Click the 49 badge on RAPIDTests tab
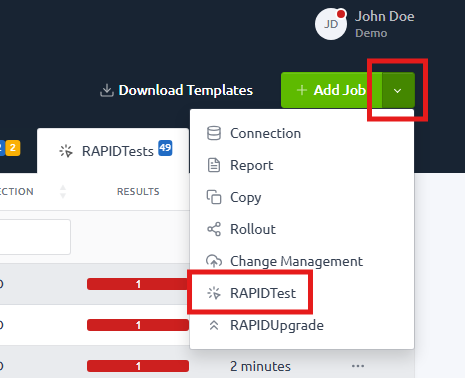The width and height of the screenshot is (465, 378). [165, 148]
